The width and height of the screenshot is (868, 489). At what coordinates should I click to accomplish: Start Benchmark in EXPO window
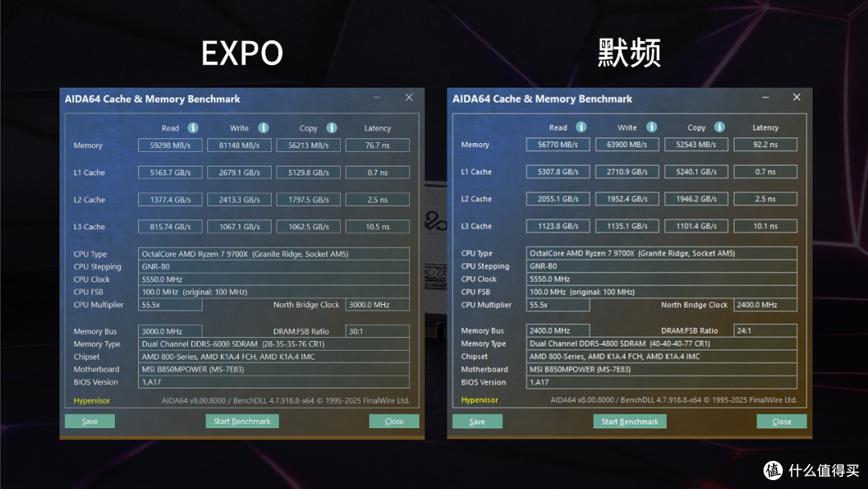click(x=242, y=421)
